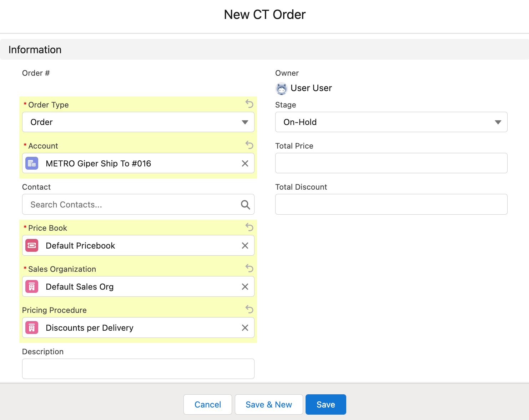
Task: Clear the METRO Giper account selection
Action: click(245, 164)
